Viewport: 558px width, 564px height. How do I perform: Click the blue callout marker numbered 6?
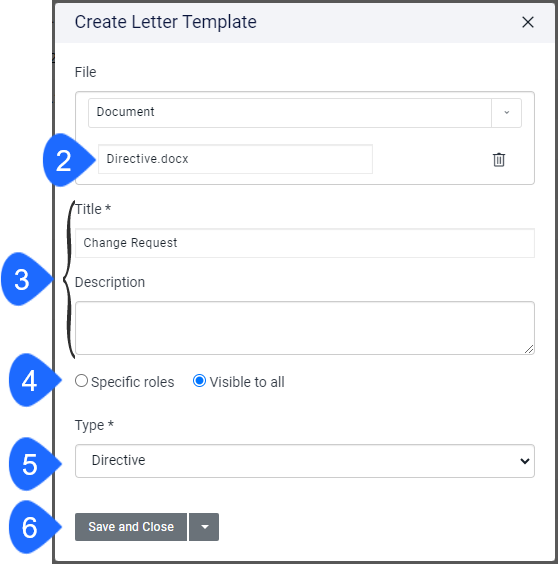point(35,527)
